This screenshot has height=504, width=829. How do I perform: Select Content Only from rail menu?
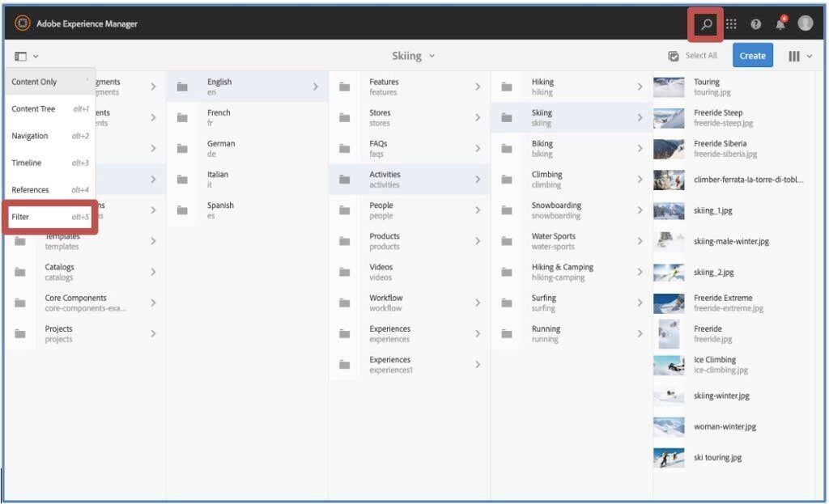point(51,82)
